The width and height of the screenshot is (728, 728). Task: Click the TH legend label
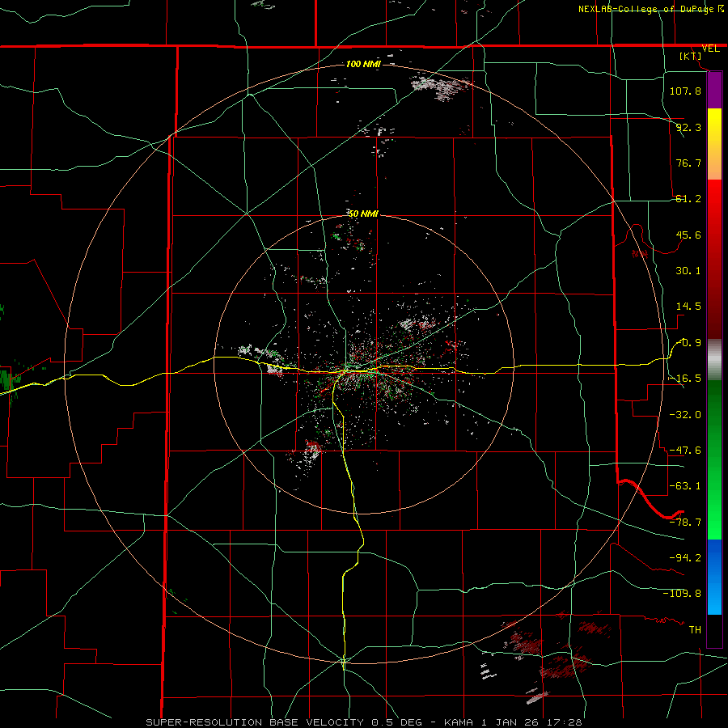click(x=695, y=629)
